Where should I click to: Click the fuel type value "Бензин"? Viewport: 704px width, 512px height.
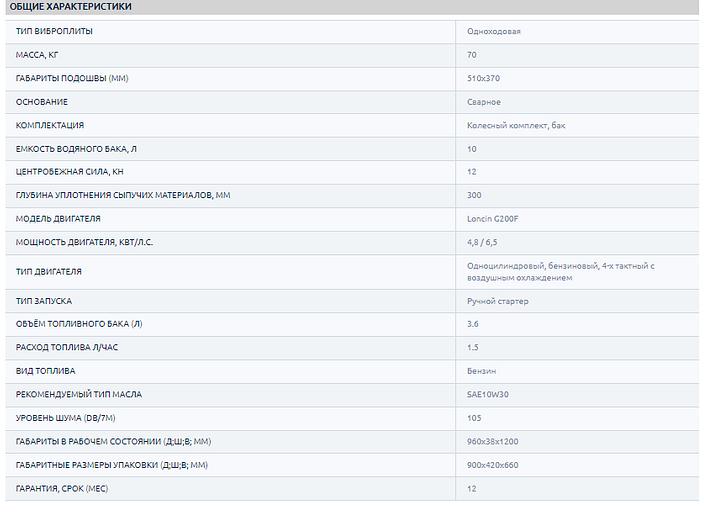481,371
